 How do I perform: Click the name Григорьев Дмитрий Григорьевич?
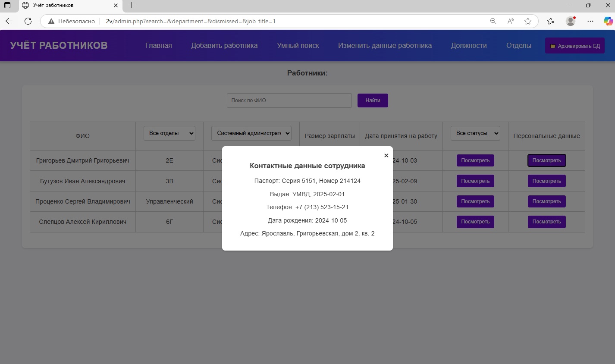pyautogui.click(x=83, y=160)
